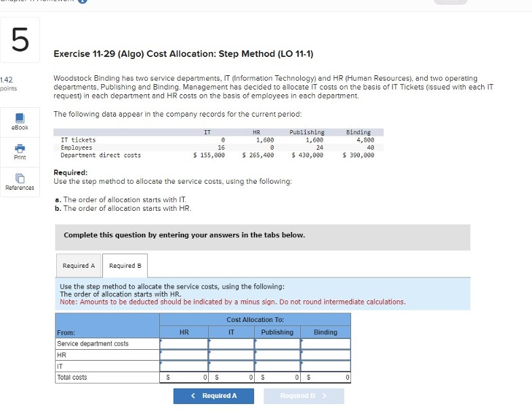Click HR row, Binding column input cell

325,355
